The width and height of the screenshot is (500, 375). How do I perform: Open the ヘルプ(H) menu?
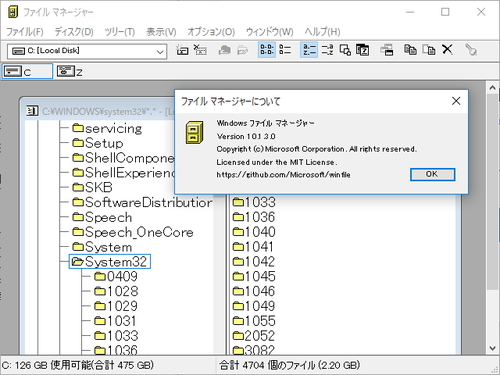click(x=322, y=32)
